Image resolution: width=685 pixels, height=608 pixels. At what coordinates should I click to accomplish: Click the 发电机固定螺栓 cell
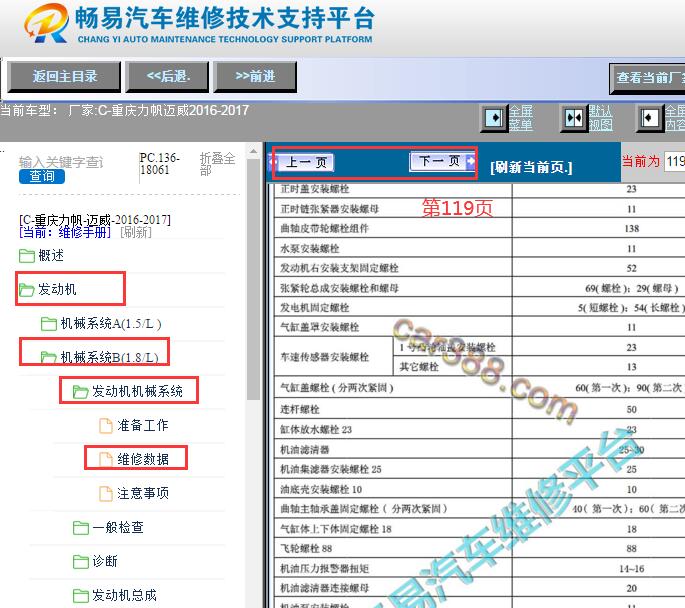click(x=393, y=308)
